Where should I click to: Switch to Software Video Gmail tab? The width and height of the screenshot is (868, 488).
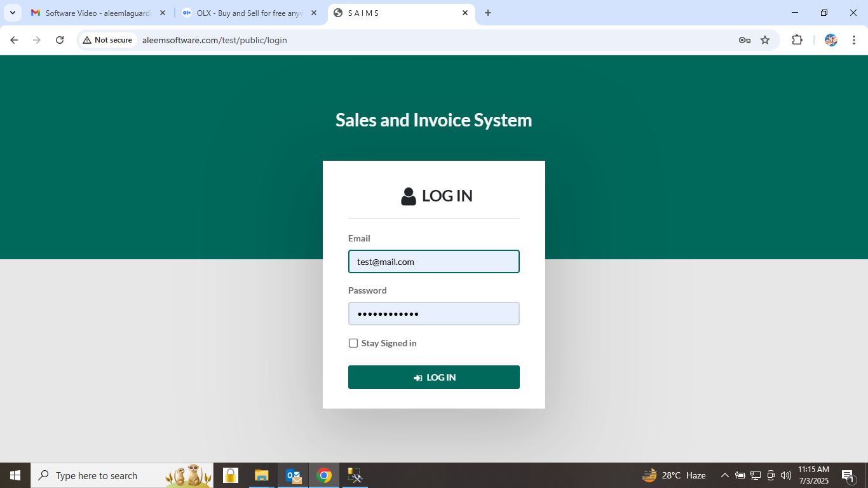click(x=97, y=13)
